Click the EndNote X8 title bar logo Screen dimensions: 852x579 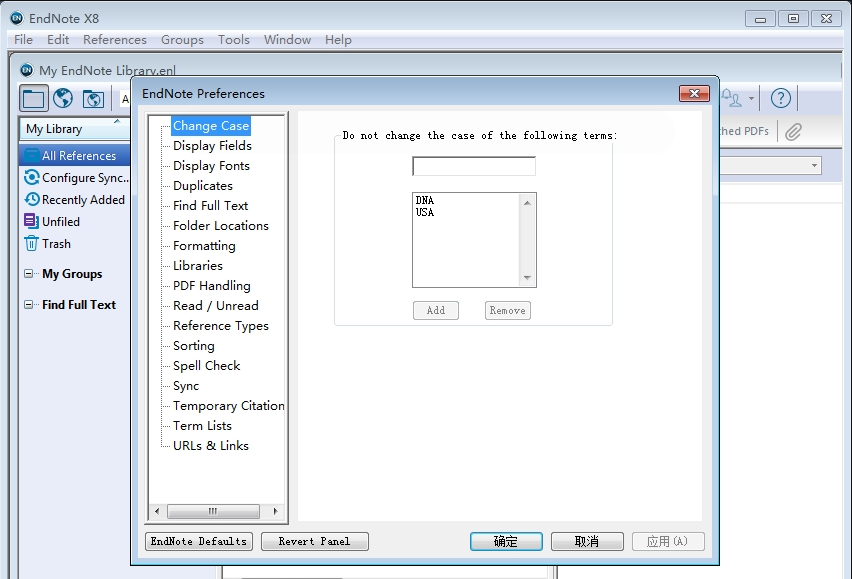pyautogui.click(x=17, y=18)
